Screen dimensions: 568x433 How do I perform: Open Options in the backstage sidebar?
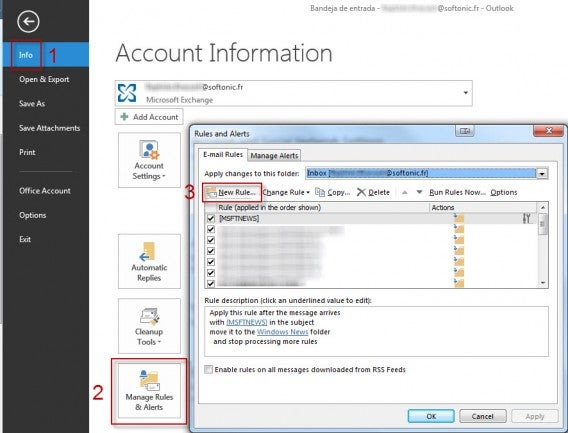[33, 215]
